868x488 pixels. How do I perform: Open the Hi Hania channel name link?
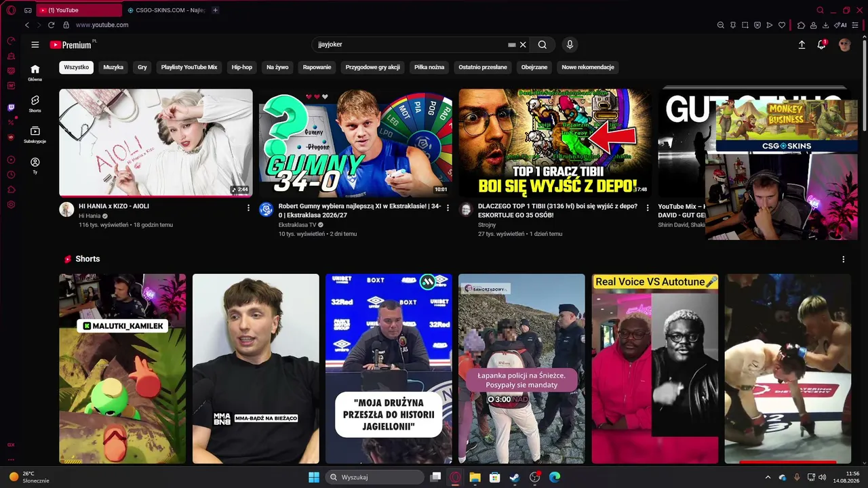point(90,216)
